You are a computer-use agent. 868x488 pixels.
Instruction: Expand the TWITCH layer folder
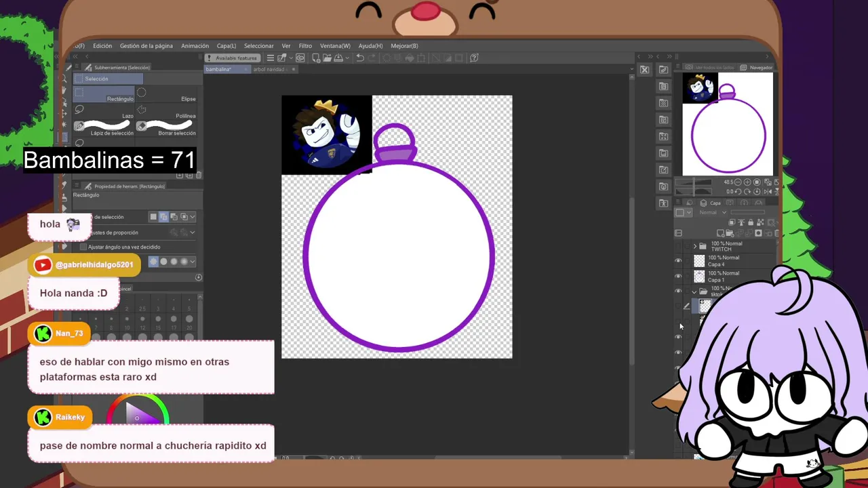(x=694, y=246)
